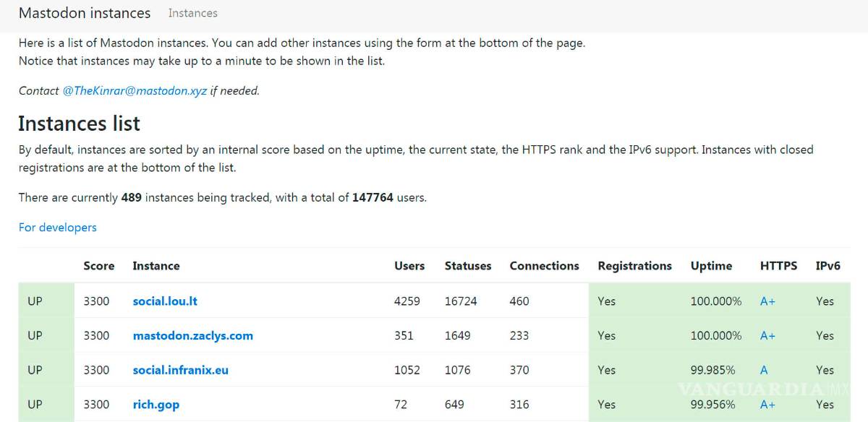
Task: Sort instances by IPv6 support column
Action: coord(829,266)
